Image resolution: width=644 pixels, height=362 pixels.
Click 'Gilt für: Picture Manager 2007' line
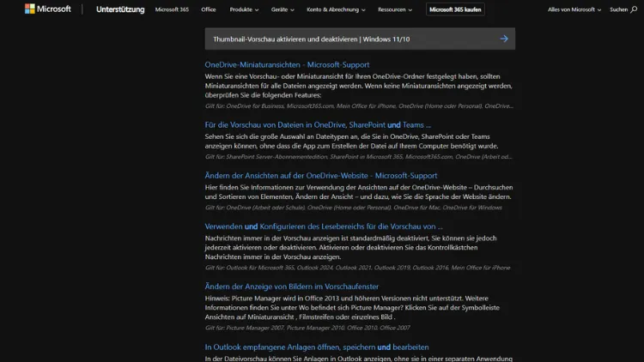click(x=307, y=328)
